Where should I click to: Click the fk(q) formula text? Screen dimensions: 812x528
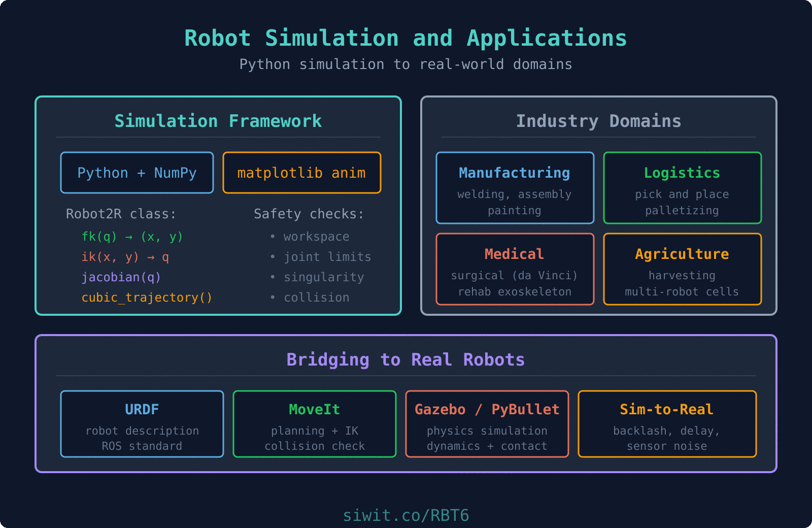132,236
